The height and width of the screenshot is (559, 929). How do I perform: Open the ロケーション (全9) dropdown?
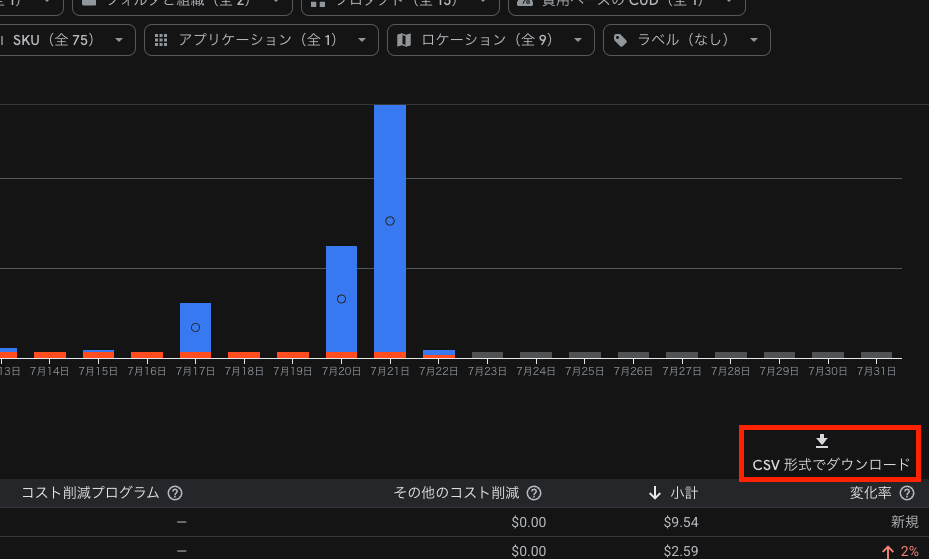coord(491,40)
